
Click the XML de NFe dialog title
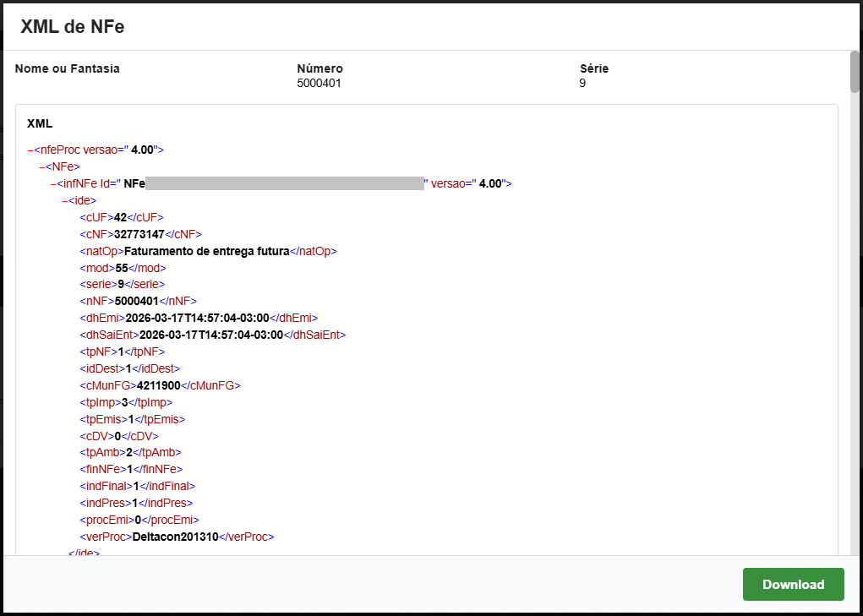click(73, 27)
